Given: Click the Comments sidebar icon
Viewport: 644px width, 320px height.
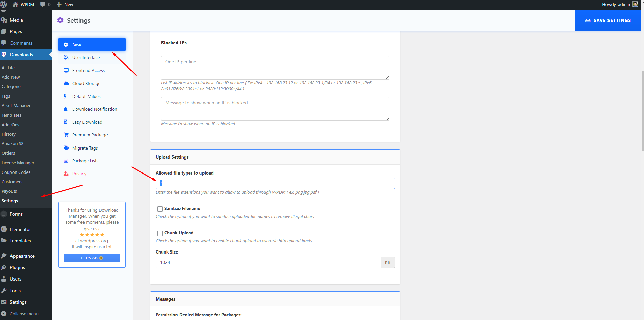Looking at the screenshot, I should (x=4, y=43).
